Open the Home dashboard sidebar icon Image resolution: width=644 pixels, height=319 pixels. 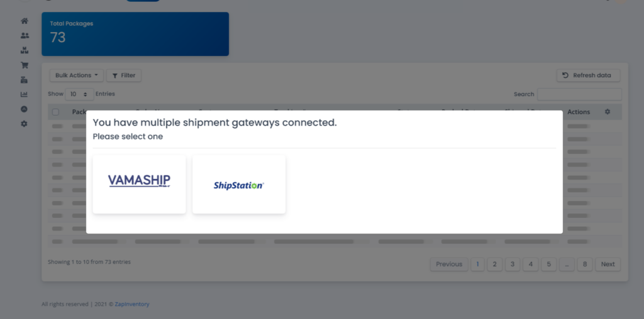tap(25, 21)
